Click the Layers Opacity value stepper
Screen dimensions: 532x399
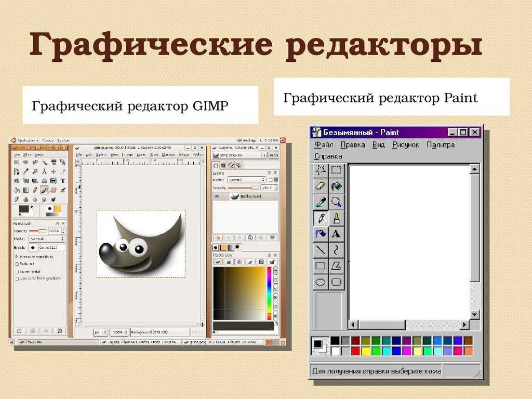coord(276,188)
